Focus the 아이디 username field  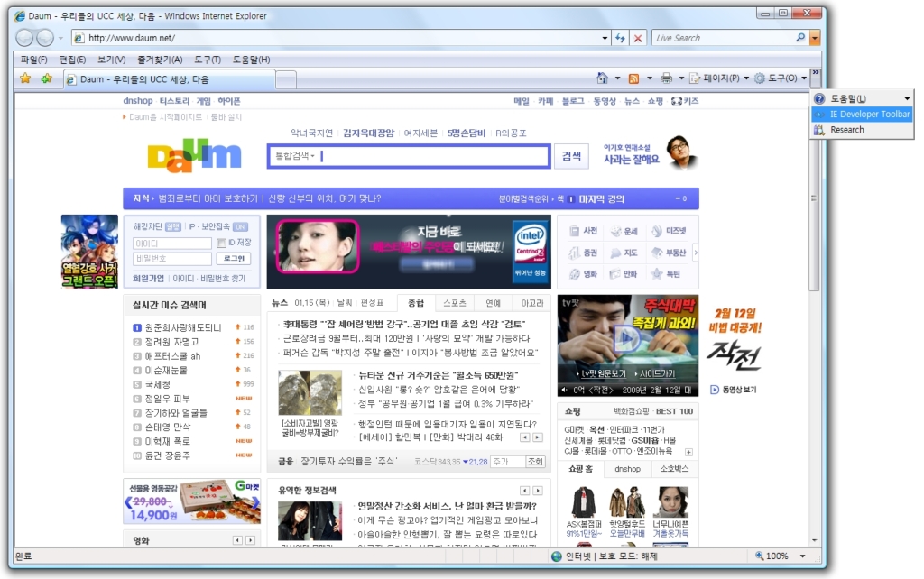coord(171,244)
